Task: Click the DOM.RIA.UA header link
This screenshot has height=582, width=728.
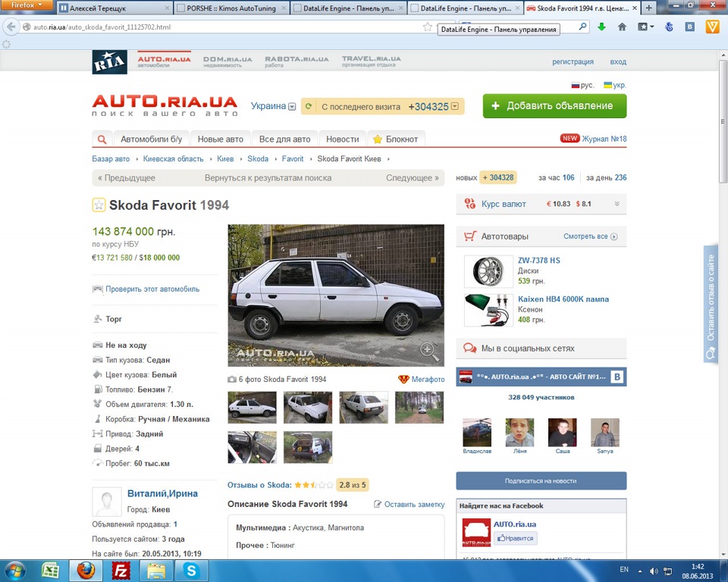Action: pos(227,61)
